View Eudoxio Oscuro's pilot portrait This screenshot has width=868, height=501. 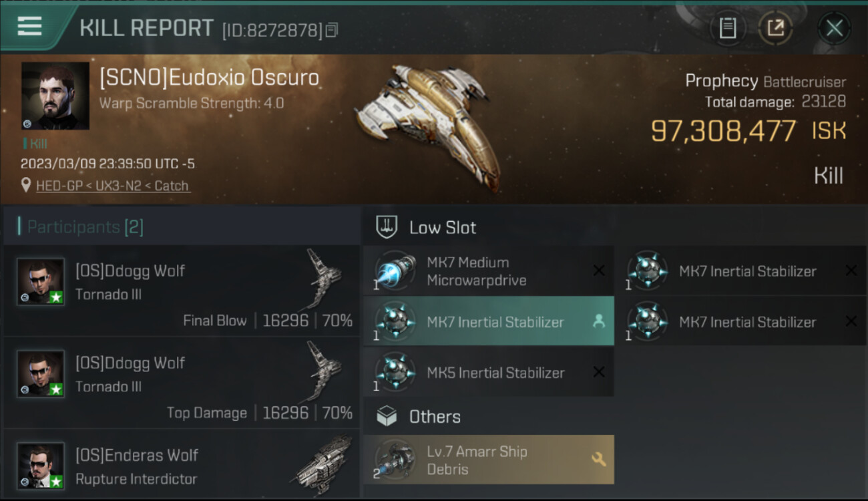55,96
